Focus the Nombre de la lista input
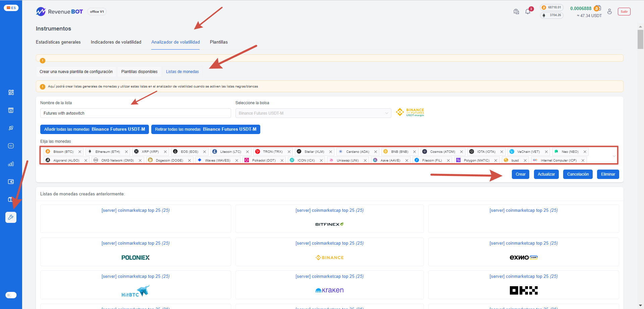The height and width of the screenshot is (309, 644). [136, 113]
